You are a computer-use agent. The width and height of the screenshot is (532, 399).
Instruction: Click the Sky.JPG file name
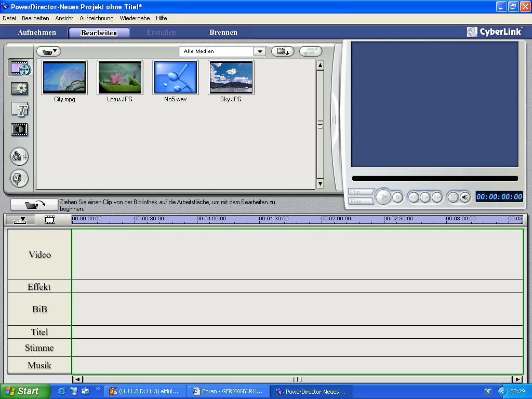pyautogui.click(x=231, y=99)
